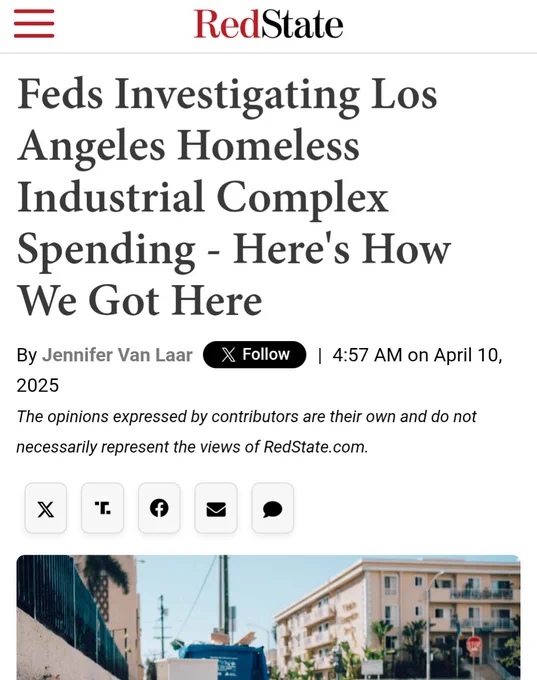Follow Jennifer Van Laar on X
This screenshot has width=537, height=680.
(255, 355)
